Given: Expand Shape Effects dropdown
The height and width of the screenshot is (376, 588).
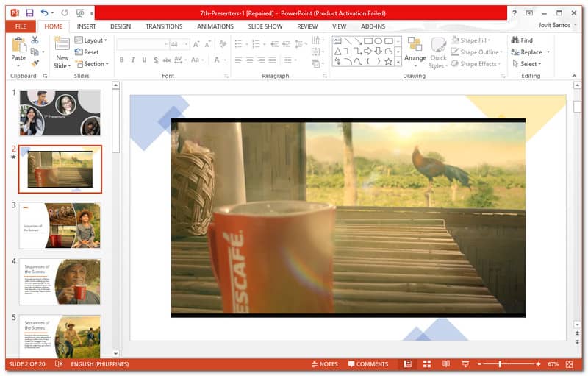Looking at the screenshot, I should pos(499,64).
